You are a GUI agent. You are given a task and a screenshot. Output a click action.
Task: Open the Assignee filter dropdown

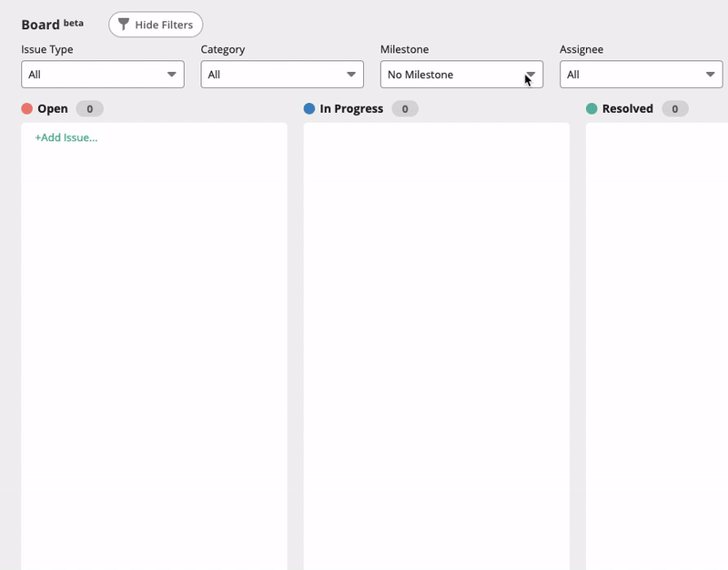coord(642,75)
